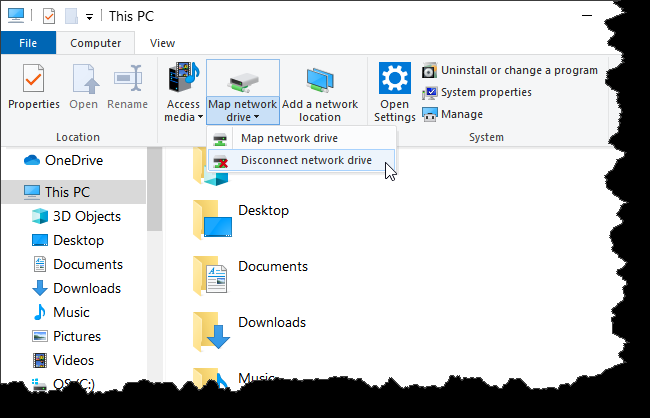Click Uninstall or change a program

pyautogui.click(x=510, y=70)
